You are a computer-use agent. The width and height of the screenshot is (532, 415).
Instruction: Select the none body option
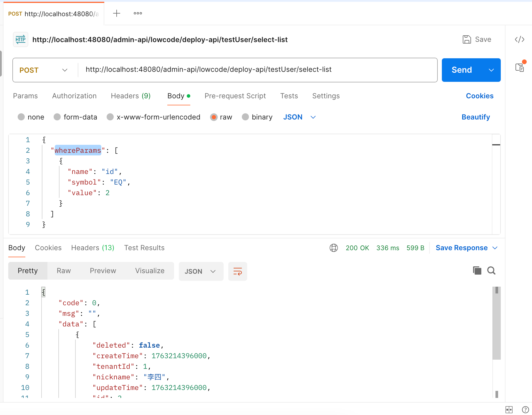(x=21, y=117)
